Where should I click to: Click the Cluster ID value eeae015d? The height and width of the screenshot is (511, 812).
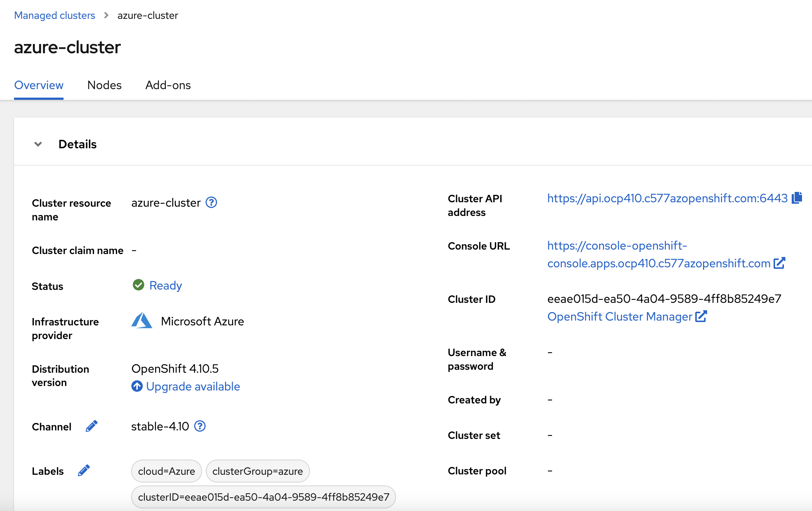click(664, 299)
